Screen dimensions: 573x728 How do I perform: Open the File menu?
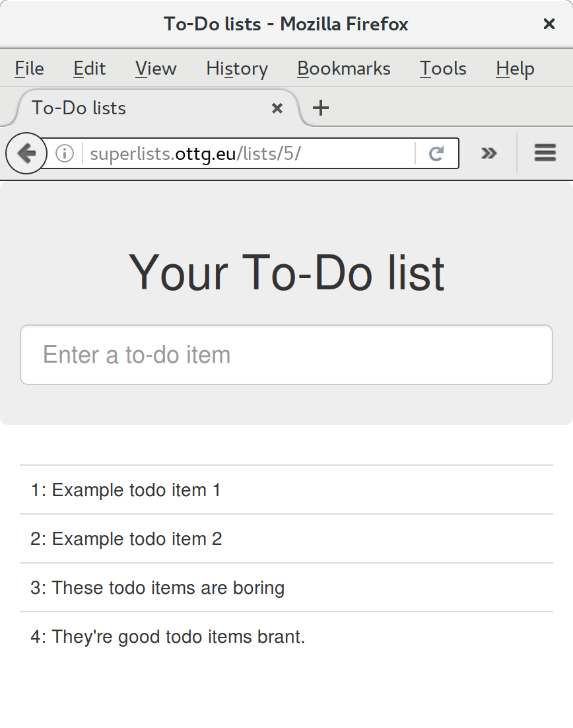28,68
